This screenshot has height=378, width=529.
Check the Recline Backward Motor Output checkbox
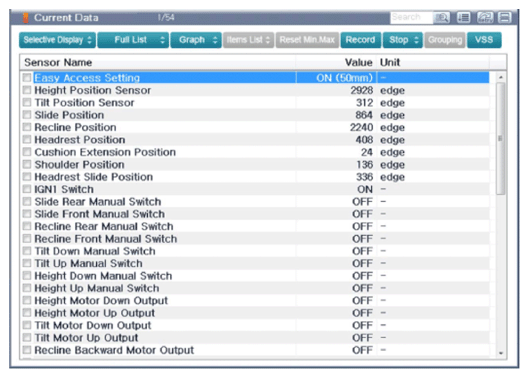point(27,350)
